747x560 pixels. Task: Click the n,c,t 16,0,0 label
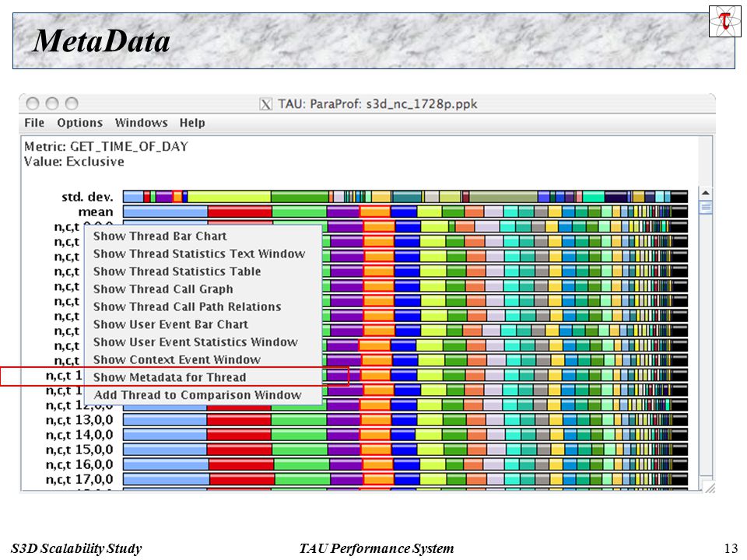79,464
